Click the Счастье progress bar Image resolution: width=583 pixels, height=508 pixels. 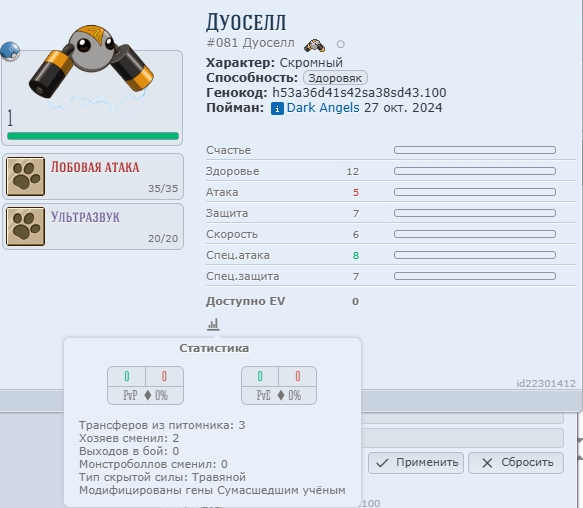point(475,150)
